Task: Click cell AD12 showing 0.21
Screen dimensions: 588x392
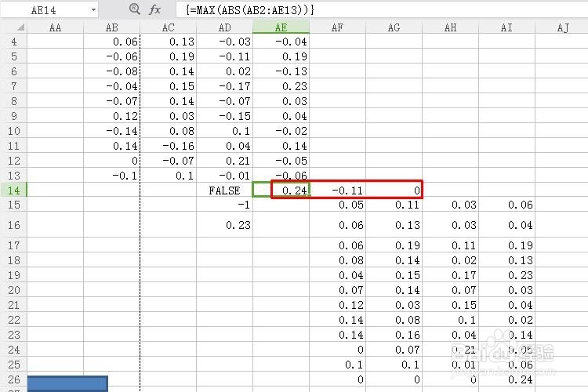Action: (225, 161)
